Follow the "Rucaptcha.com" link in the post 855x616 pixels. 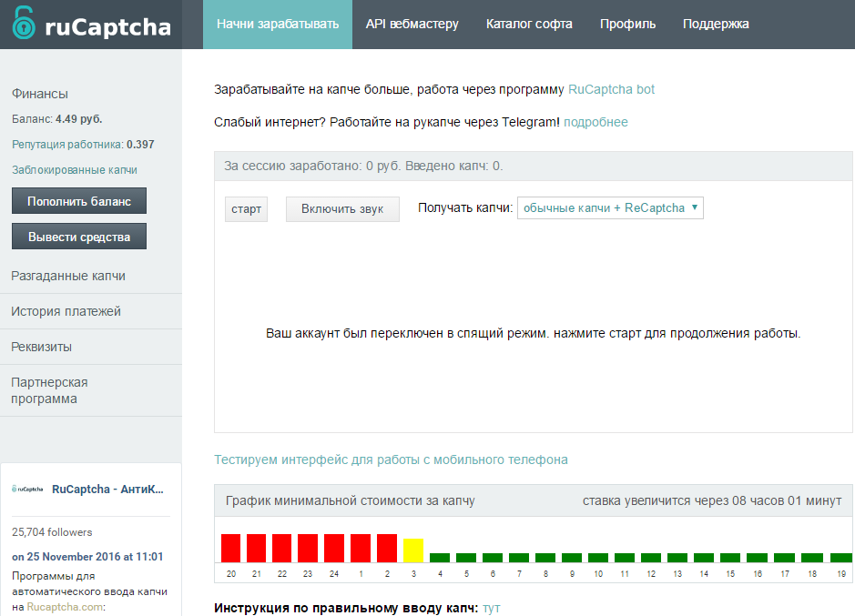click(x=65, y=607)
